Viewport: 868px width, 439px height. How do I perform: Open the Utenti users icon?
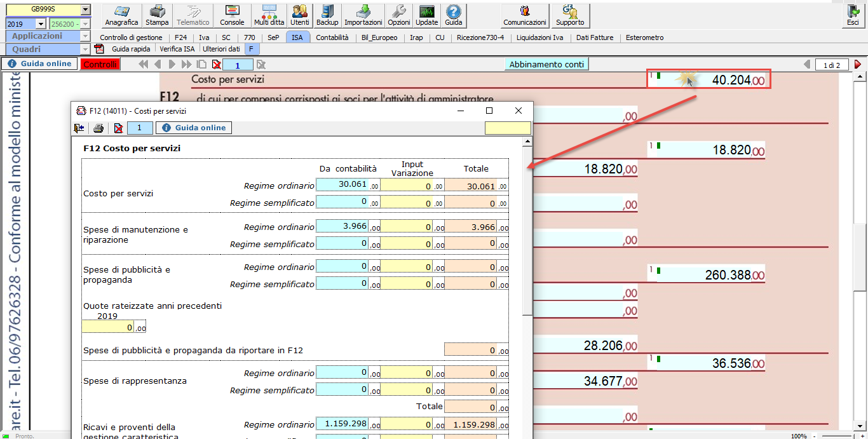(300, 15)
